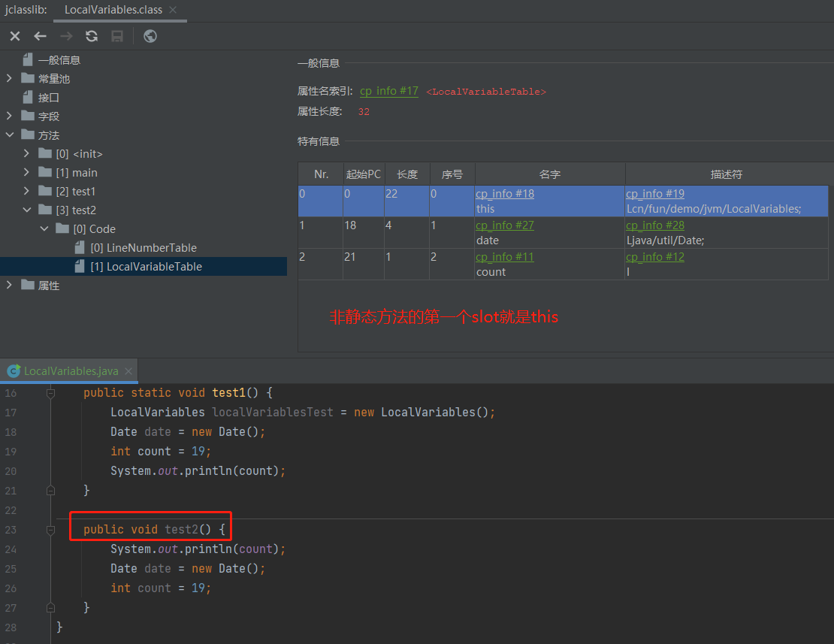Click the 序号 column header
This screenshot has height=644, width=834.
pyautogui.click(x=452, y=174)
